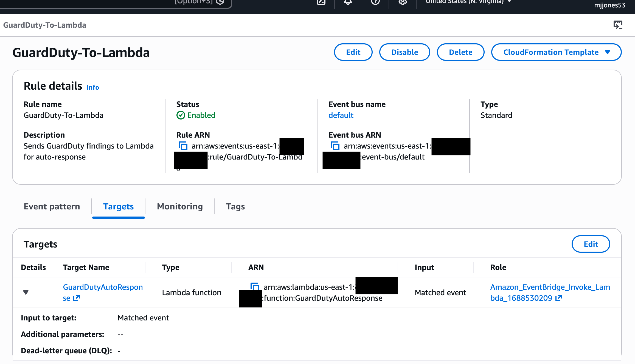Copy the Rule ARN to clipboard
Screen dimensions: 635x364
pyautogui.click(x=183, y=146)
